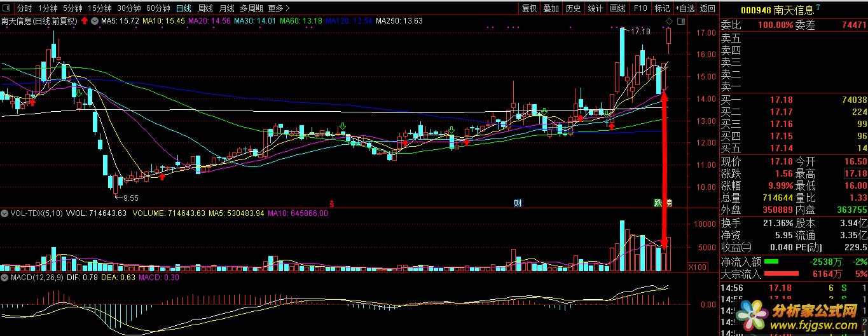Select the 5分钟 period tab
This screenshot has width=868, height=336.
tap(72, 8)
